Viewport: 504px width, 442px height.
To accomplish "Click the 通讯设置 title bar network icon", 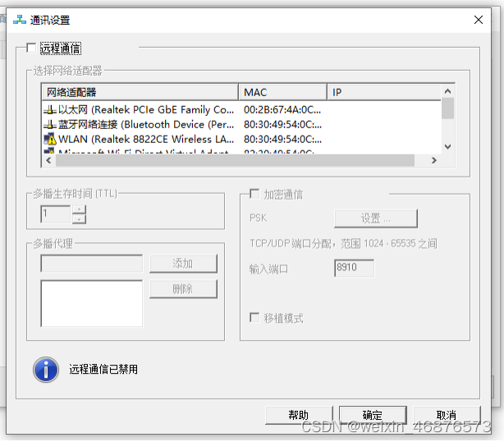I will (19, 20).
